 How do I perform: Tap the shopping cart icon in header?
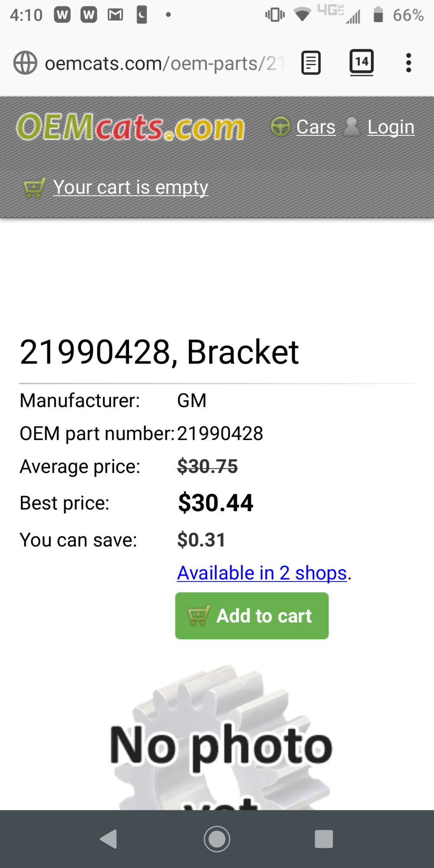[x=34, y=188]
